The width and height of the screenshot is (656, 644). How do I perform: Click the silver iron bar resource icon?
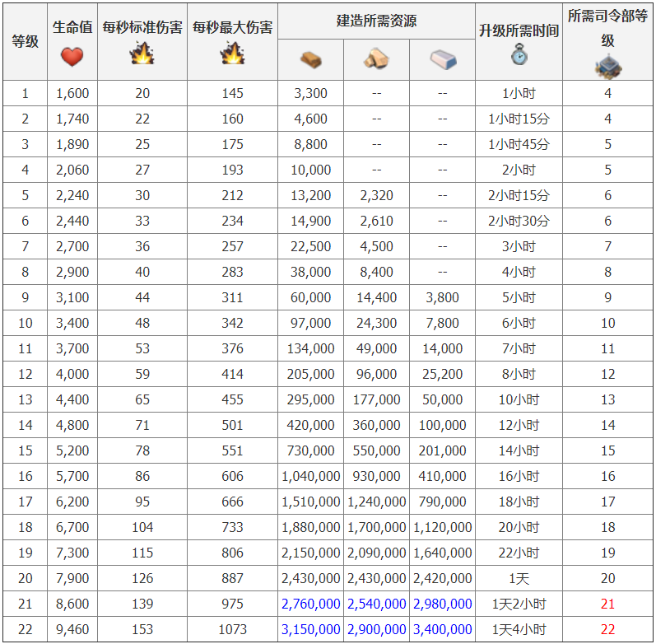pyautogui.click(x=442, y=59)
